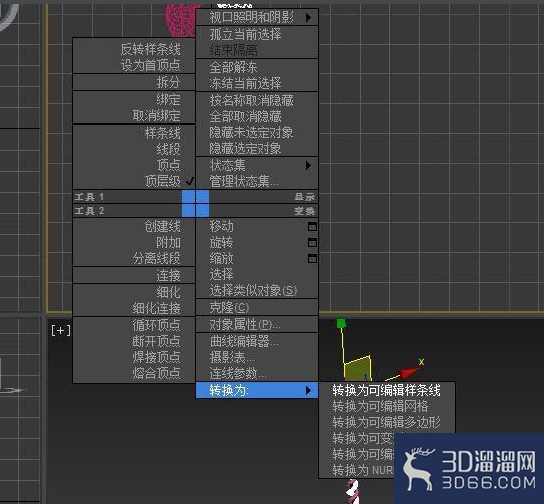Open settings box next to 旋转
The image size is (544, 504).
tap(312, 242)
